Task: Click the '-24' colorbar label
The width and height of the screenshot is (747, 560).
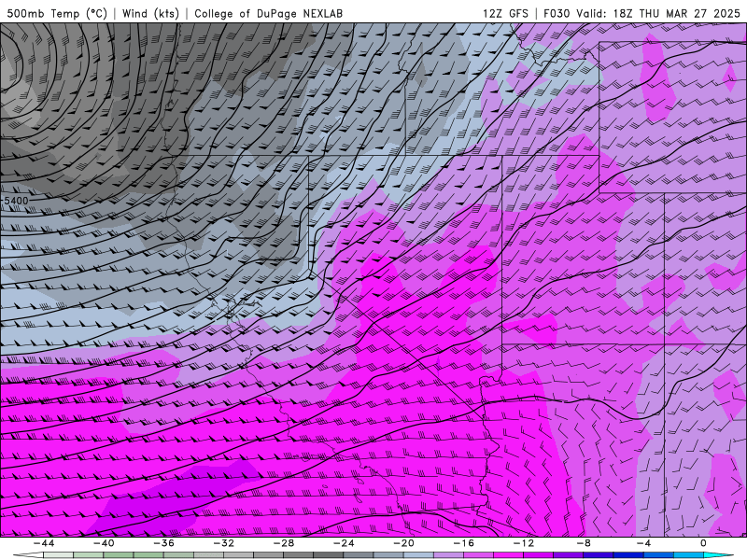Action: tap(344, 543)
